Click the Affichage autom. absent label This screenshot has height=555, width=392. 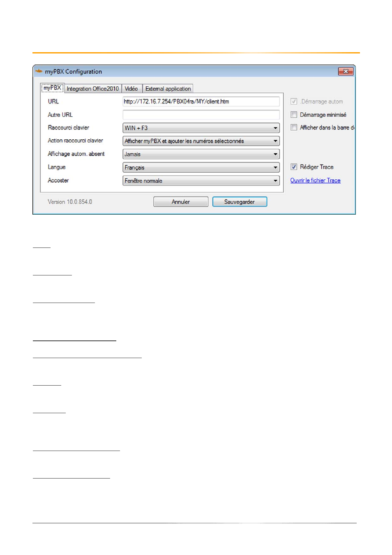[x=76, y=154]
